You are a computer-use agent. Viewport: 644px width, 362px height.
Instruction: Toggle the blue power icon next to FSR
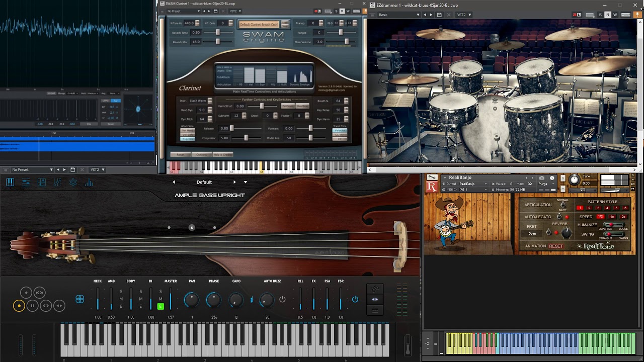(x=355, y=299)
